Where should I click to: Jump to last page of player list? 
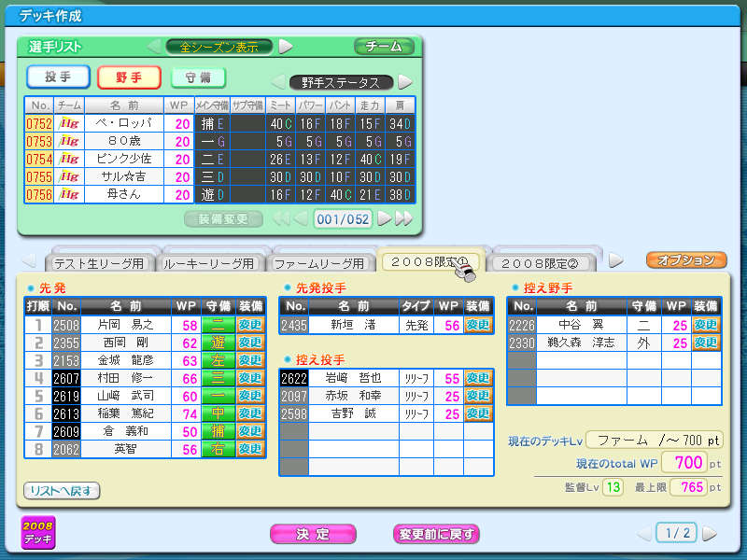point(403,218)
